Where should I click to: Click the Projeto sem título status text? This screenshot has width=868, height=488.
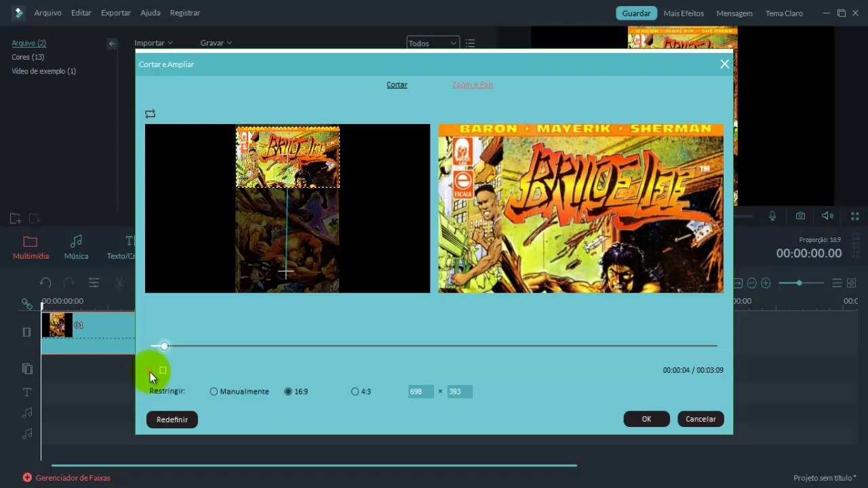pos(825,478)
